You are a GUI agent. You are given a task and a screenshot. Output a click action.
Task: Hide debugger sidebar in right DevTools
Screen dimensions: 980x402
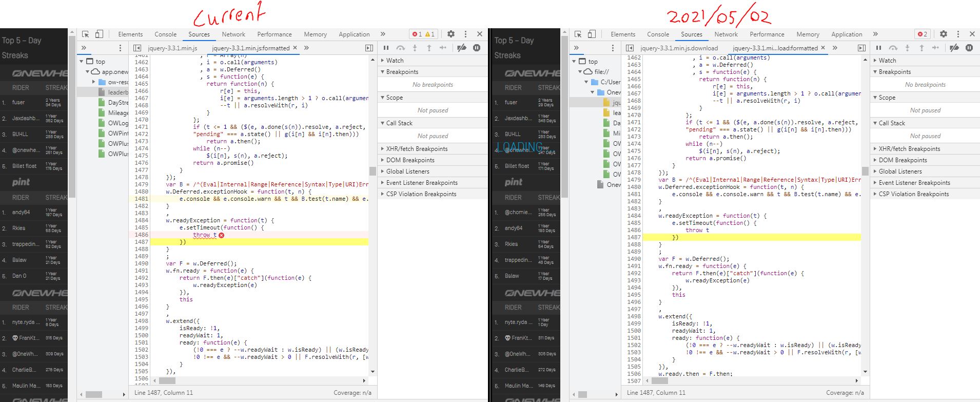pos(861,48)
